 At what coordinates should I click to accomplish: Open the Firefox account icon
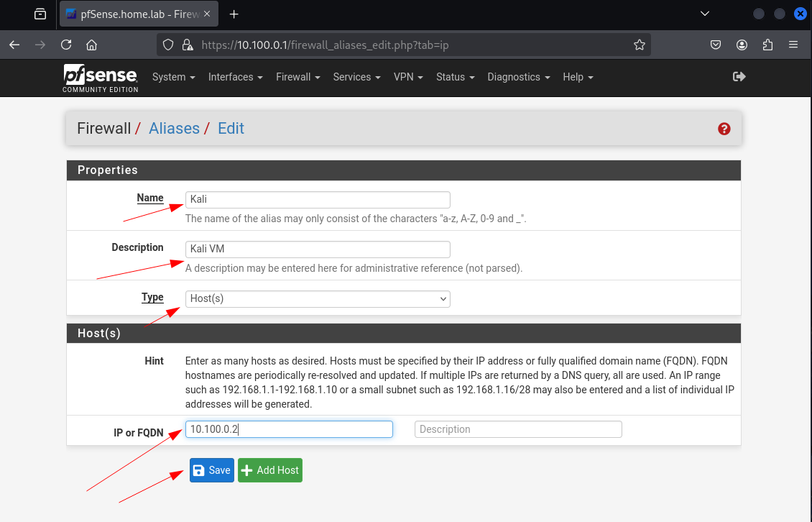click(742, 45)
